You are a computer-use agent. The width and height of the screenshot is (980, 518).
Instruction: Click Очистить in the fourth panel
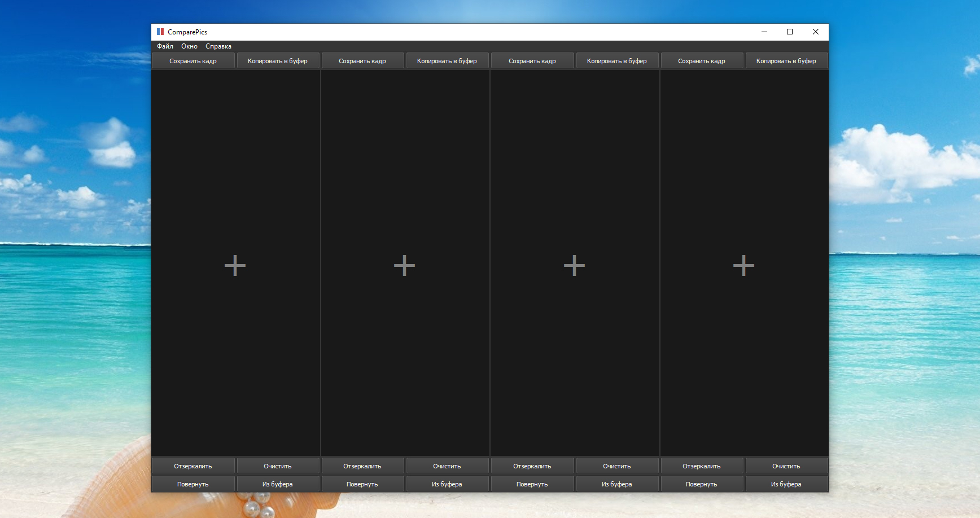click(x=786, y=466)
